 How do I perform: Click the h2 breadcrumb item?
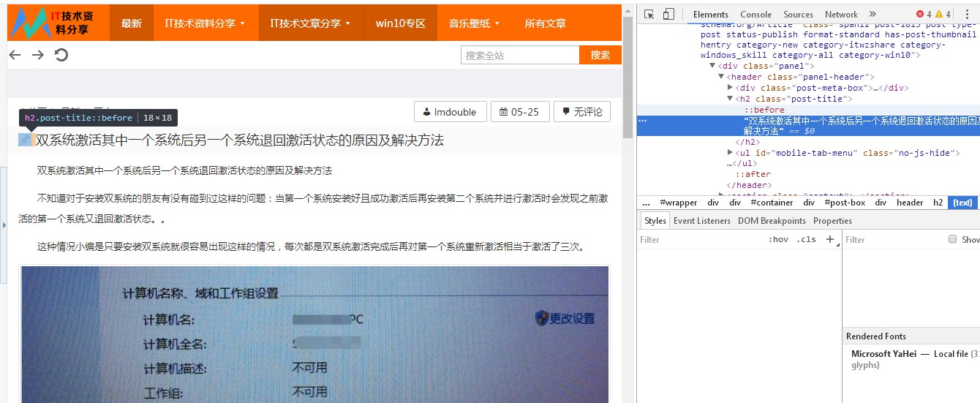[938, 203]
